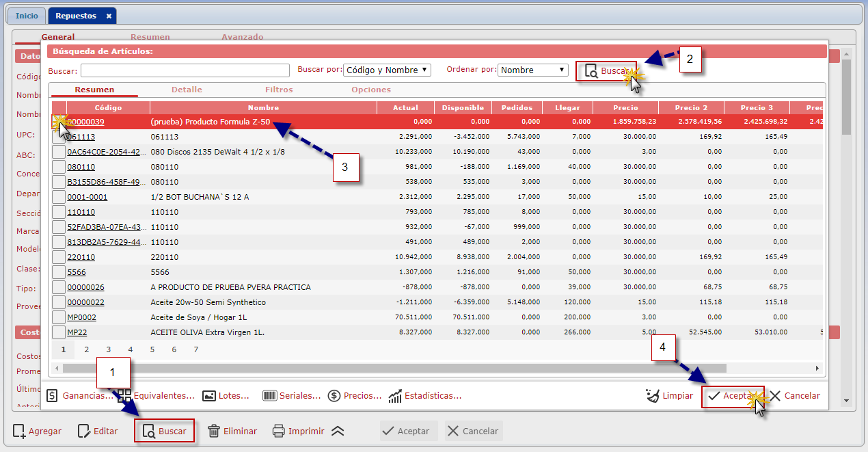
Task: Click the Ganancias dollar icon
Action: [x=53, y=395]
